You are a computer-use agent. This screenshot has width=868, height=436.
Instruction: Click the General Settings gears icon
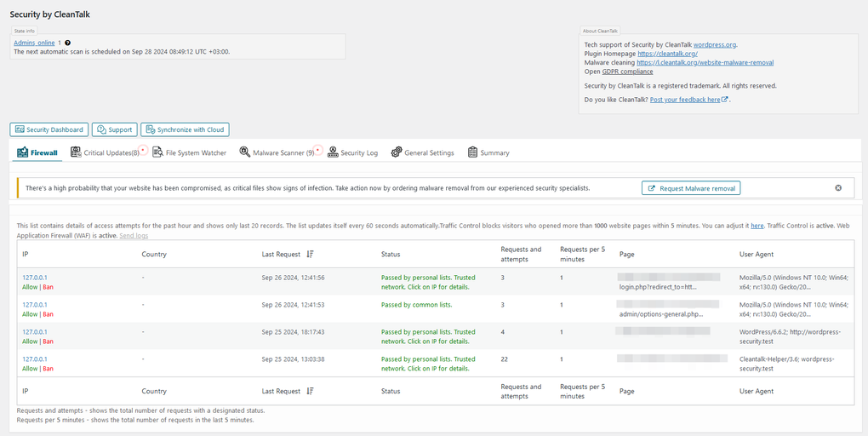point(396,152)
